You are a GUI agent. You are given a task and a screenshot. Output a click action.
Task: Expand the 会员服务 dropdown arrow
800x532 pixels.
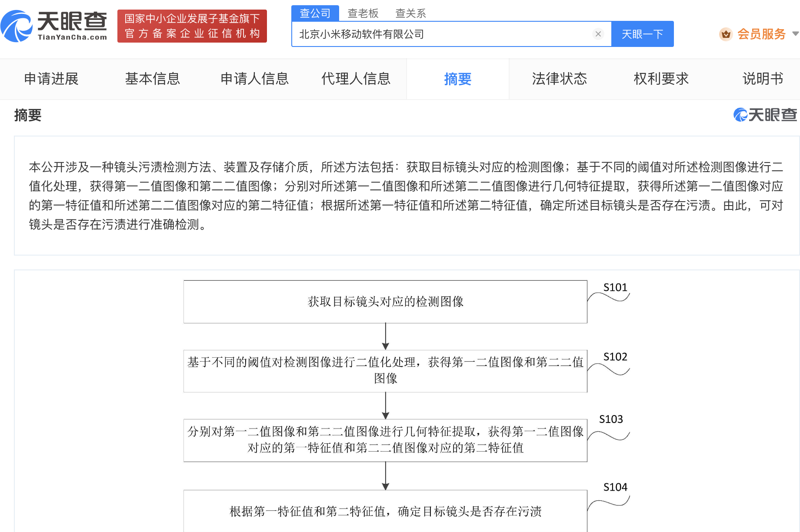[795, 34]
